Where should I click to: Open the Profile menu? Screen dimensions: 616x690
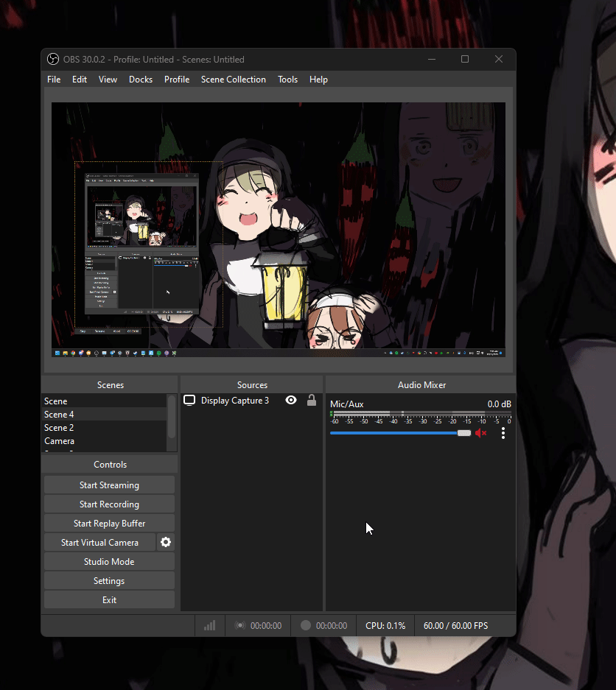(177, 80)
